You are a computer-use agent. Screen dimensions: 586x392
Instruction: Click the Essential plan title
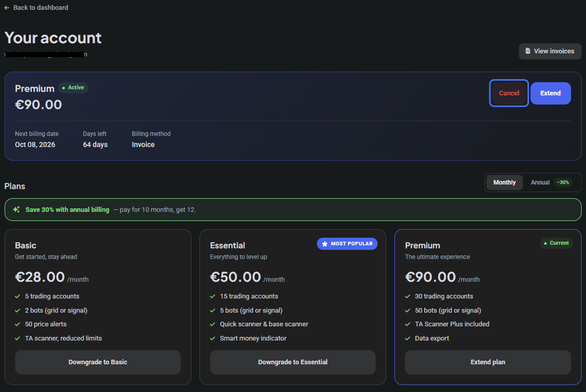[x=228, y=245]
